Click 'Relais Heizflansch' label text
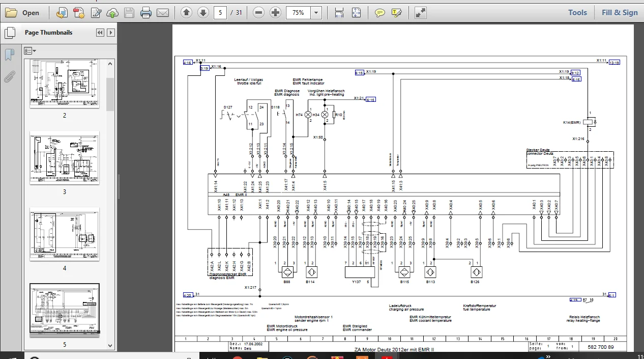This screenshot has height=359, width=644. pyautogui.click(x=583, y=317)
